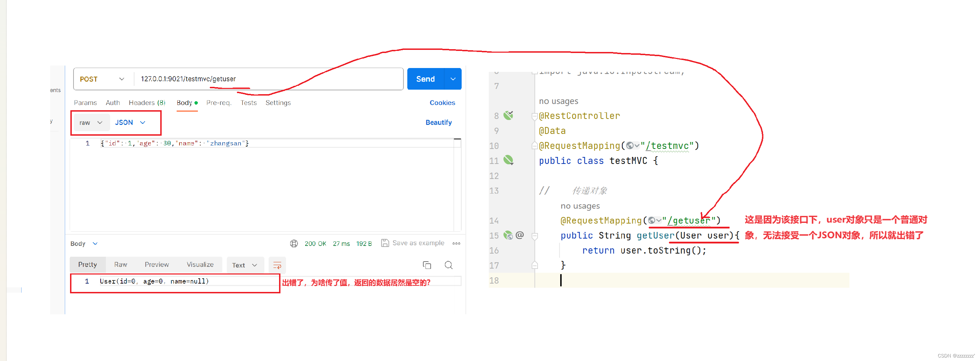The image size is (980, 361).
Task: Click the Save as example button
Action: tap(413, 243)
